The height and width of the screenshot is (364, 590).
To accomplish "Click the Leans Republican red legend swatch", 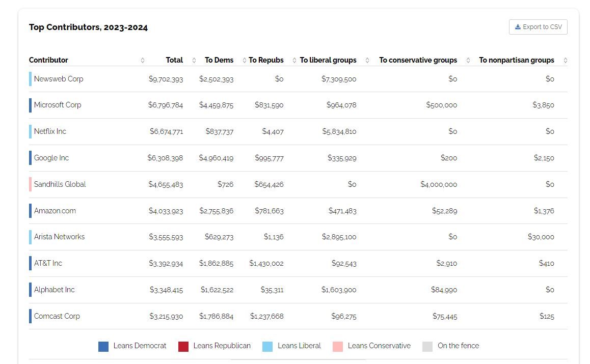I will click(183, 346).
